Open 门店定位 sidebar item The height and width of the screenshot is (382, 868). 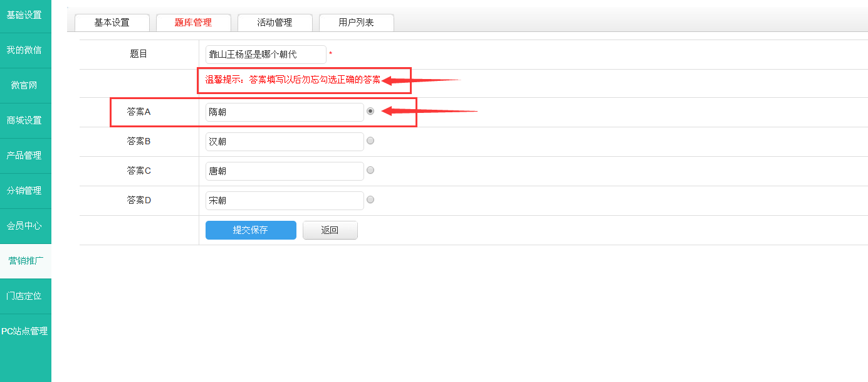(x=25, y=296)
